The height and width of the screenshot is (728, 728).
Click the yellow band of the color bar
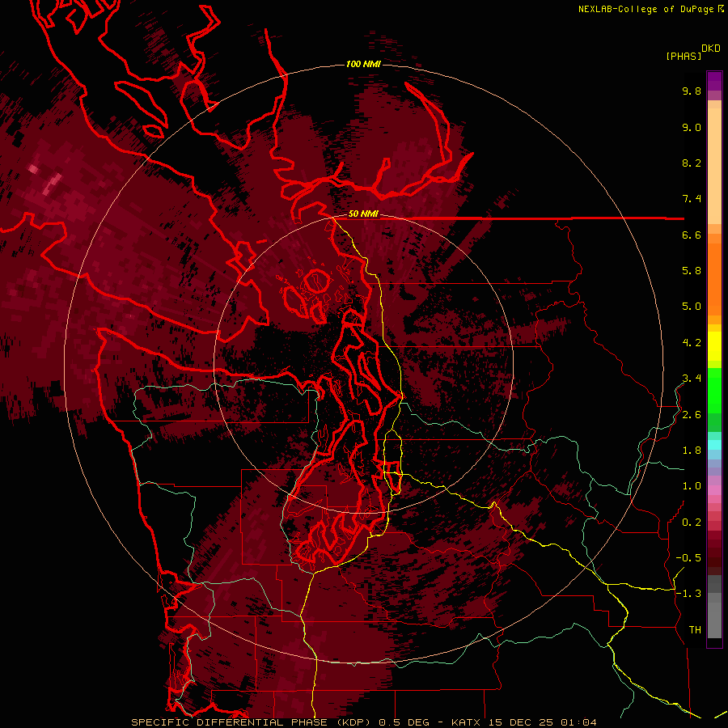[714, 346]
